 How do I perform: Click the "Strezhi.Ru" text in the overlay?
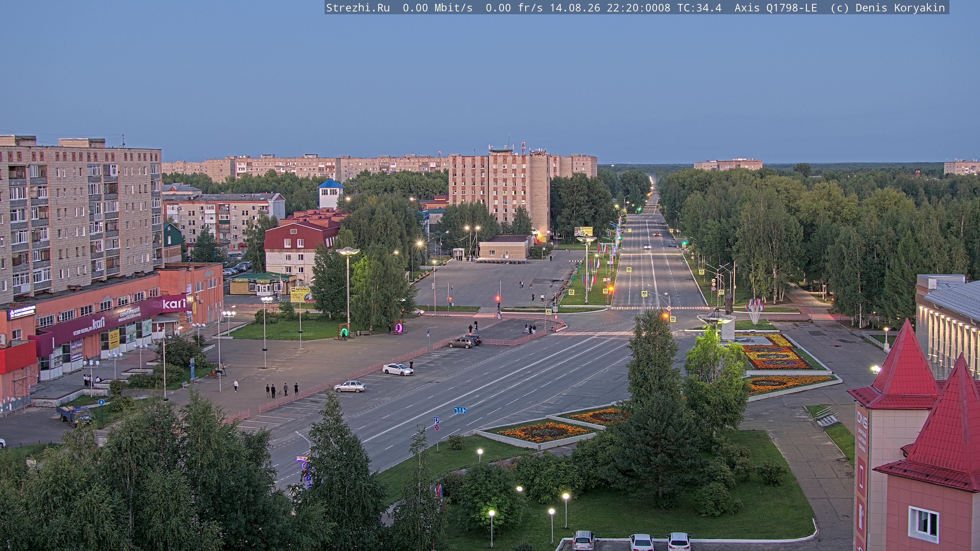point(358,8)
